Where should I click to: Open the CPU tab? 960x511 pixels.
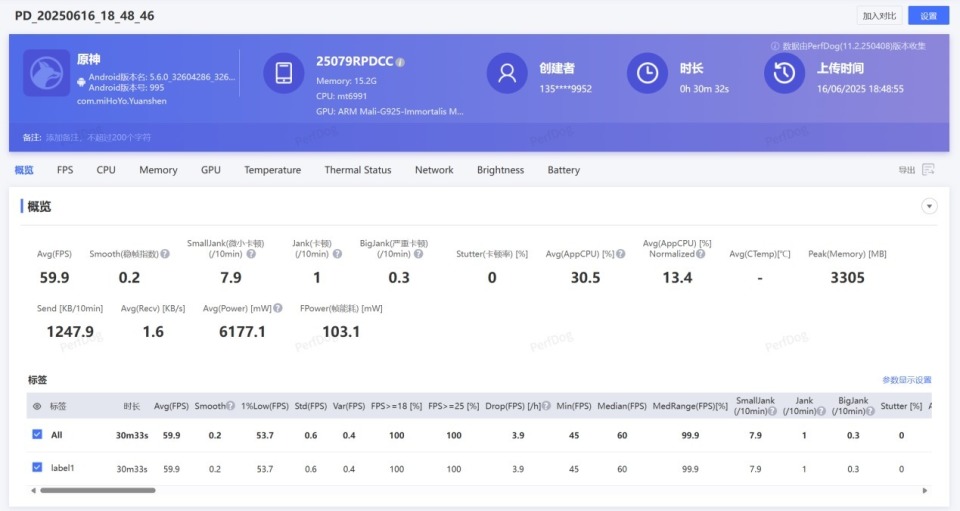(x=106, y=170)
